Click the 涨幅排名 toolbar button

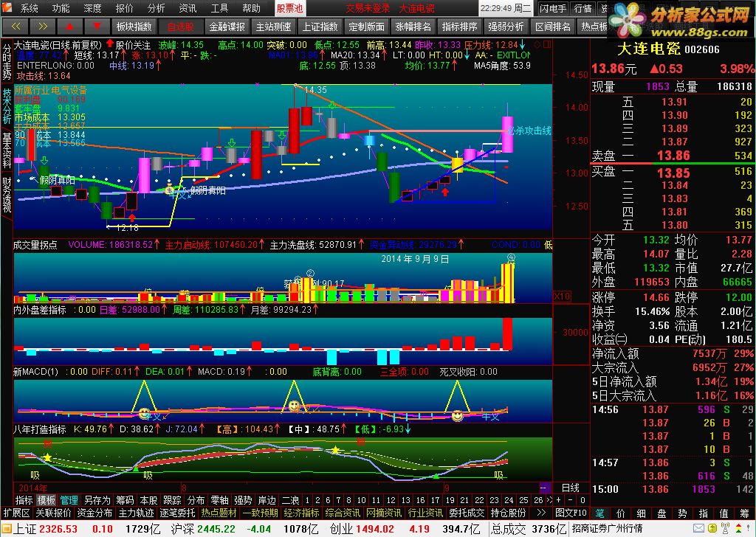(x=413, y=27)
